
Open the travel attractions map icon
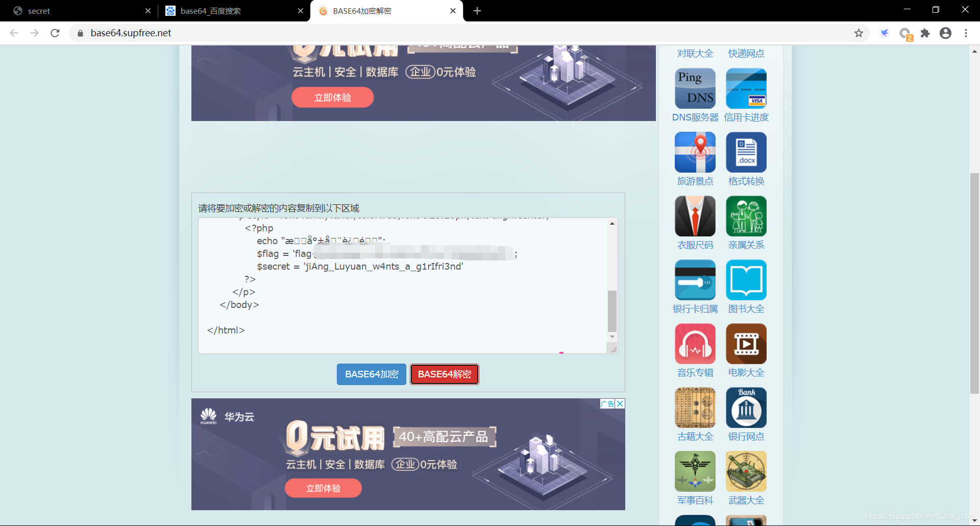click(x=695, y=152)
